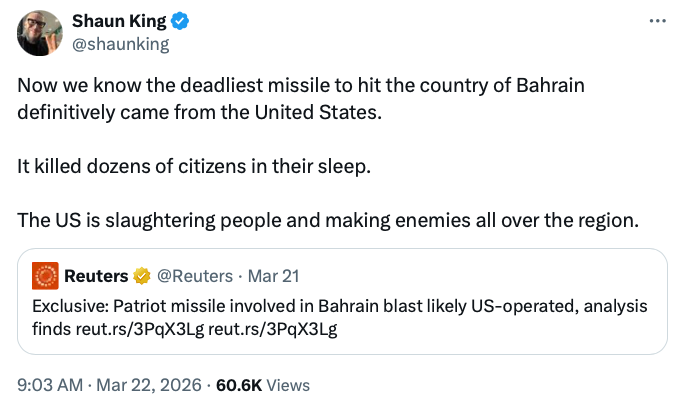Open the @Reuters handle
Image resolution: width=686 pixels, height=409 pixels.
click(x=191, y=275)
